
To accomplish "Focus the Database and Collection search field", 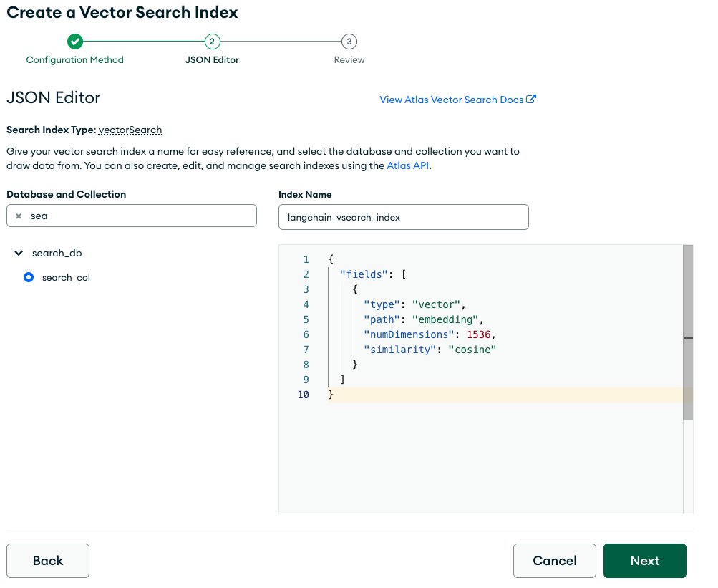I will click(132, 216).
